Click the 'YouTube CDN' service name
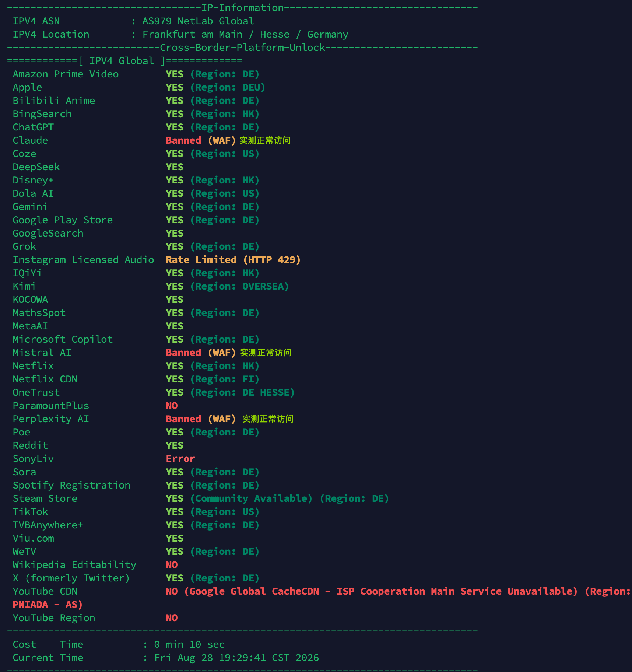This screenshot has height=672, width=632. click(x=45, y=591)
